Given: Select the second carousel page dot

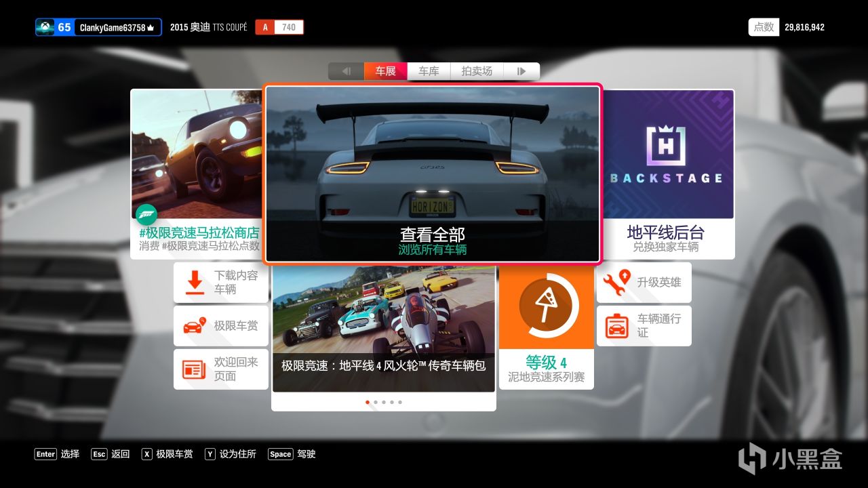Looking at the screenshot, I should coord(376,402).
